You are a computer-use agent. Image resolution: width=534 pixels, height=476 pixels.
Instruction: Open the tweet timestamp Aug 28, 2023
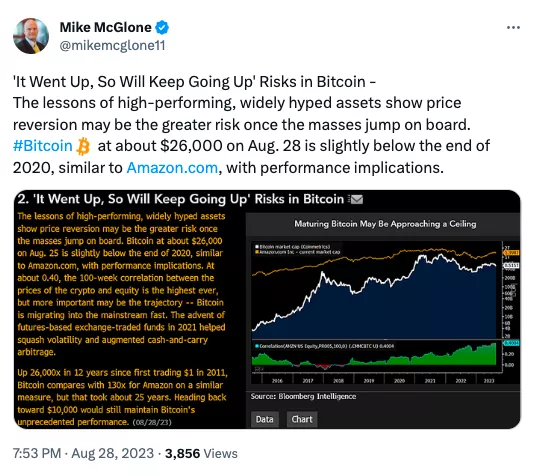[112, 454]
